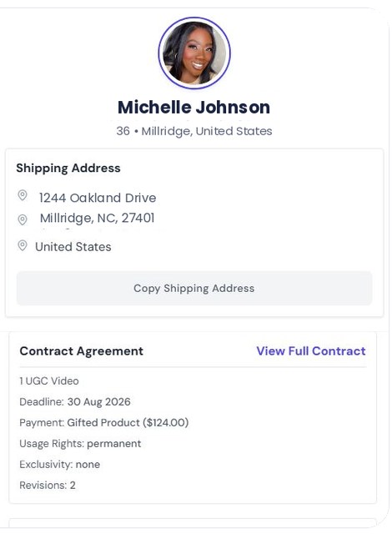Viewport: 392px width, 534px height.
Task: Click the Revisions: 2 line
Action: (48, 486)
